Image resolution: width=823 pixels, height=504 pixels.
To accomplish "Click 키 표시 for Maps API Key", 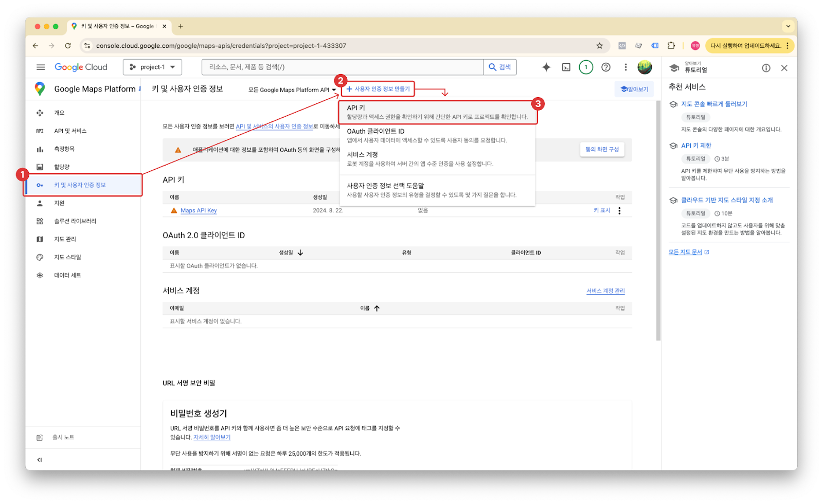I will 602,210.
